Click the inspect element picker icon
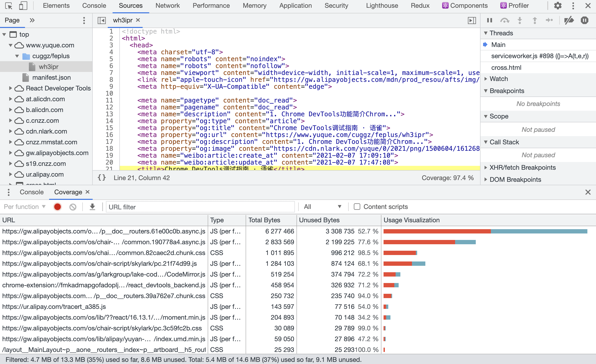Image resolution: width=596 pixels, height=364 pixels. click(9, 6)
